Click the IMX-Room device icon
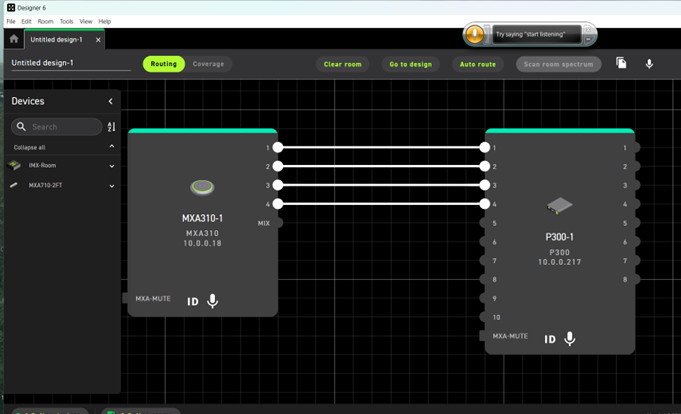 pos(14,165)
